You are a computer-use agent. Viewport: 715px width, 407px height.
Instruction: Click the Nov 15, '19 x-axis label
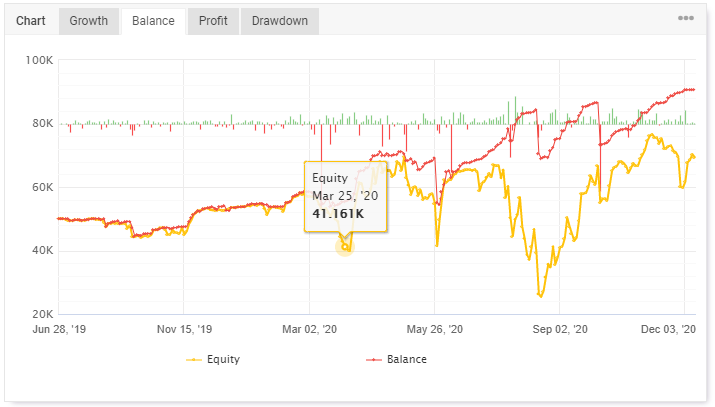click(184, 328)
